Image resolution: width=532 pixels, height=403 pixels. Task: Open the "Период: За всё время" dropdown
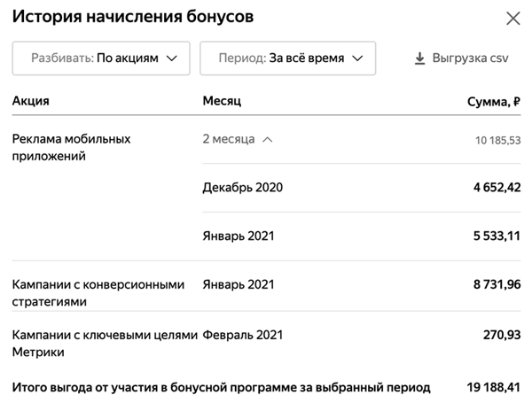click(287, 58)
